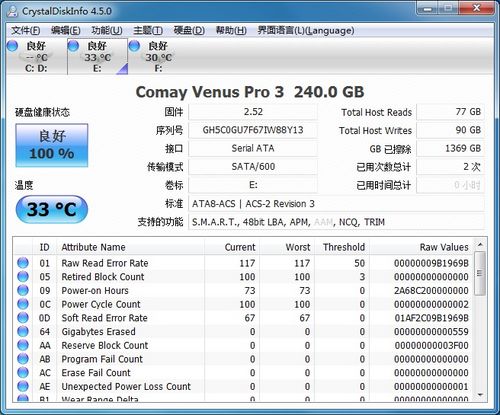This screenshot has width=500, height=415.
Task: Select the Unexpected Power Loss Count row
Action: (243, 386)
